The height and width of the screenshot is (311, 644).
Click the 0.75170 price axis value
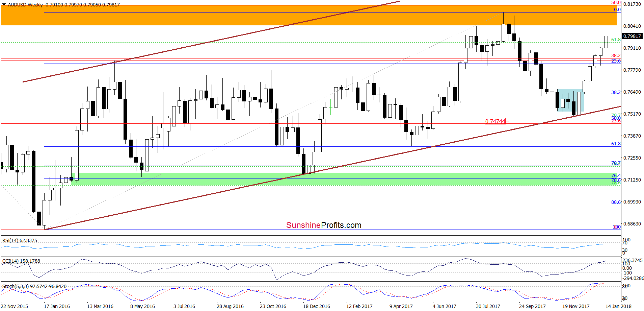tap(632, 114)
